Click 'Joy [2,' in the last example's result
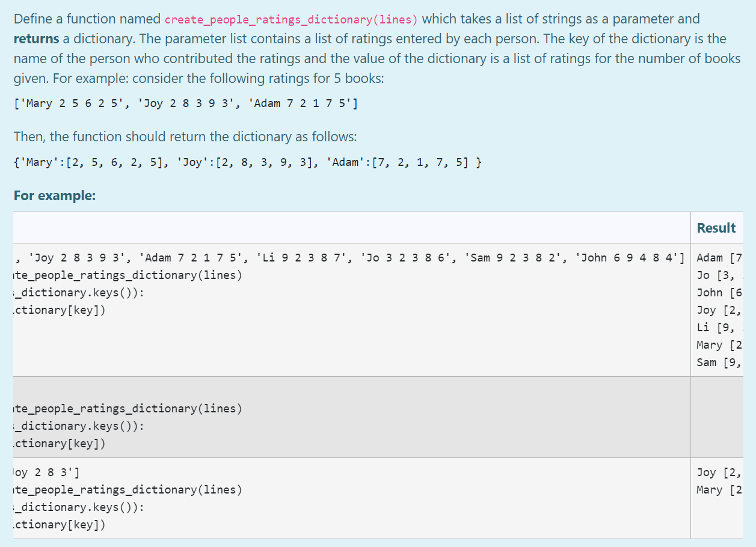Image resolution: width=756 pixels, height=547 pixels. click(719, 472)
